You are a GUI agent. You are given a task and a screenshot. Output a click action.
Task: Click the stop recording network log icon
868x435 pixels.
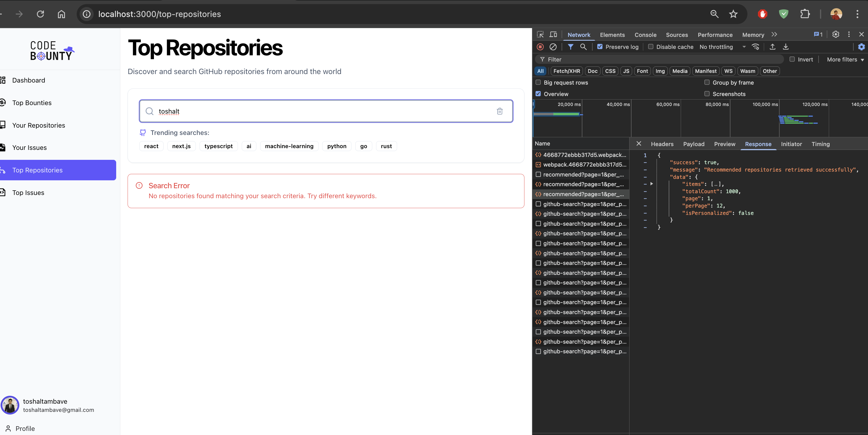[540, 47]
